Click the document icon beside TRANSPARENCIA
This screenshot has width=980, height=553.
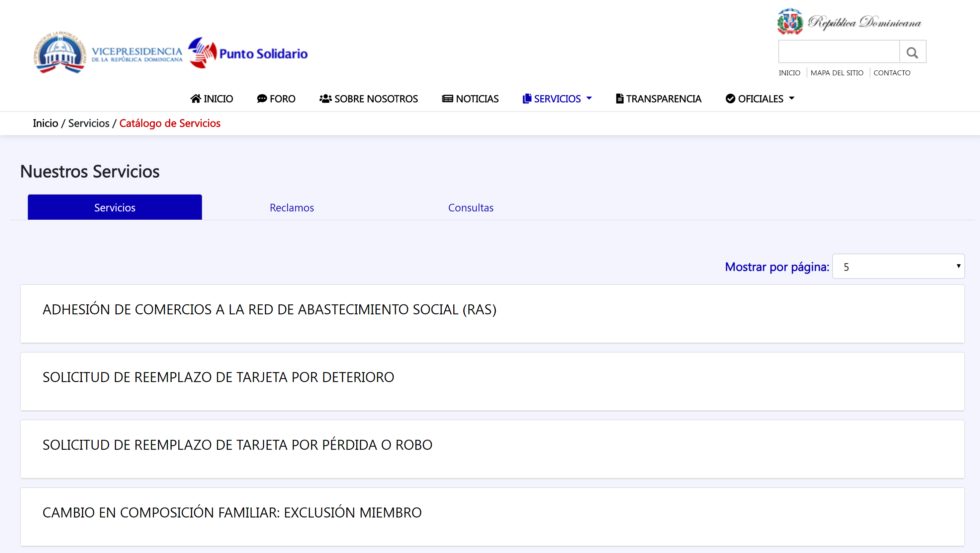pos(619,99)
